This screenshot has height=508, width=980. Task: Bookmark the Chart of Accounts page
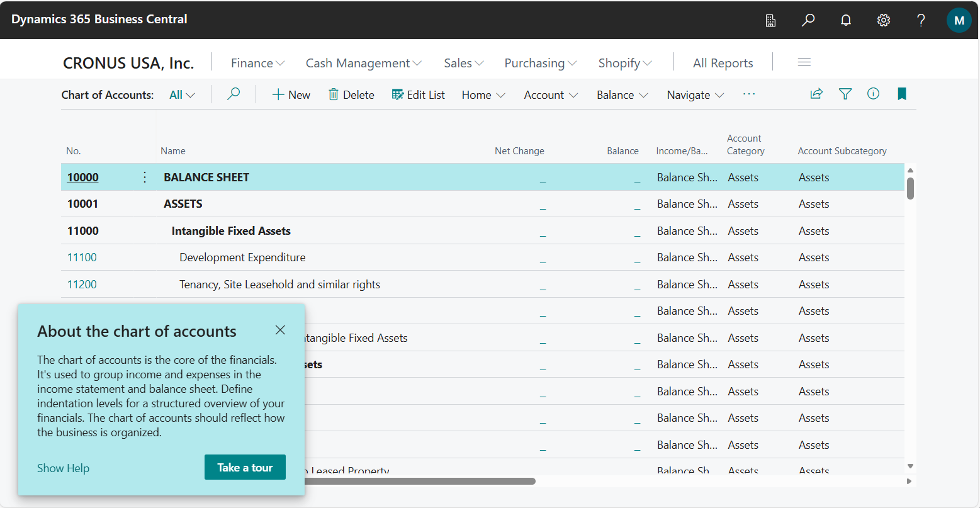tap(901, 93)
